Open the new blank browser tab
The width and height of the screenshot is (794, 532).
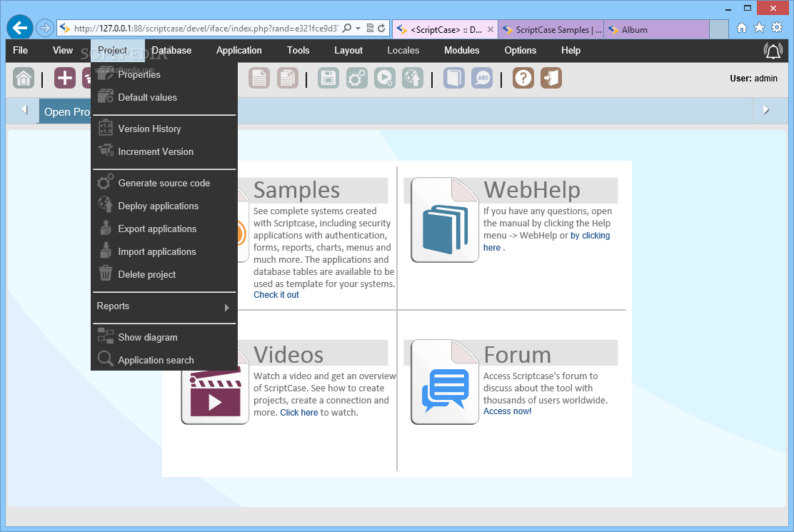[x=718, y=30]
